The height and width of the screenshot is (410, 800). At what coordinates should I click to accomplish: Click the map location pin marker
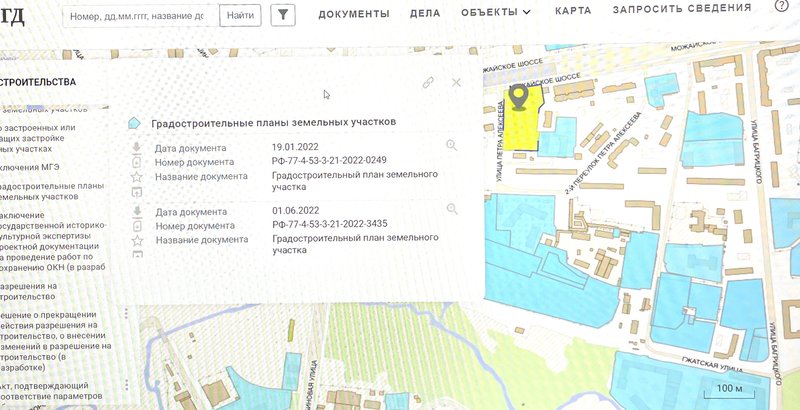[518, 97]
